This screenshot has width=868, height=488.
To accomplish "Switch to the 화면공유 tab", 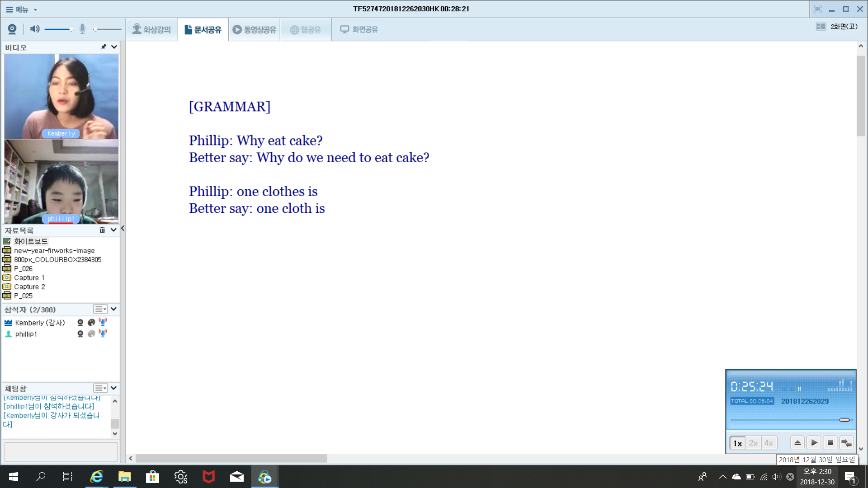I will [x=359, y=29].
